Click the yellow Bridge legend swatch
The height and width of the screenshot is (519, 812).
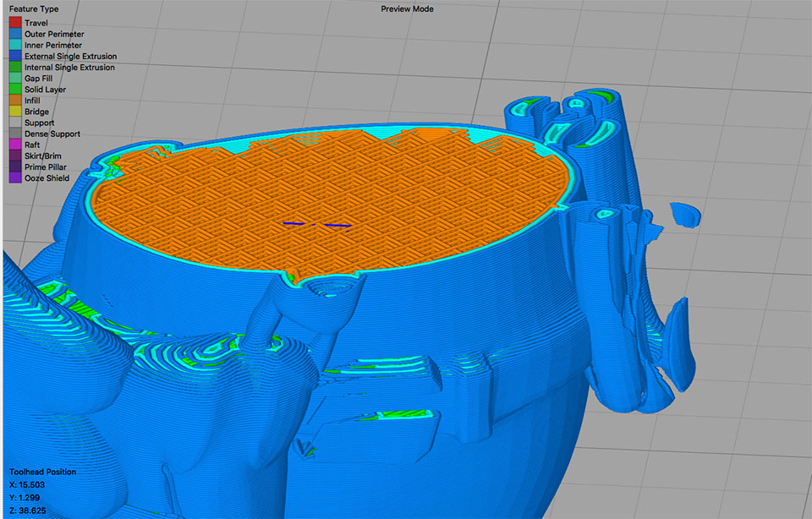16,112
